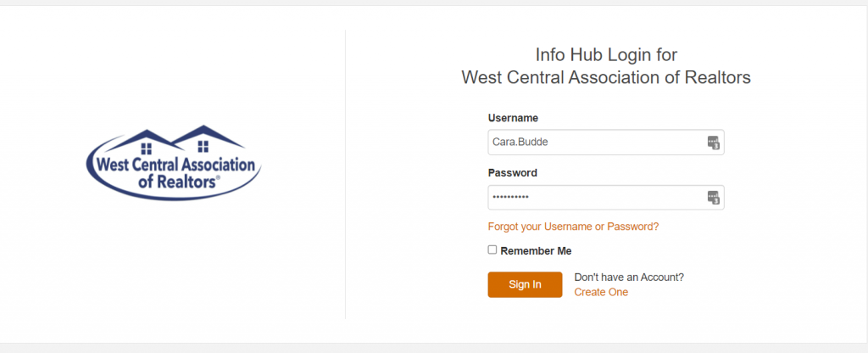Viewport: 868px width, 353px height.
Task: Click the 'West Central Association' text in the logo
Action: (175, 165)
